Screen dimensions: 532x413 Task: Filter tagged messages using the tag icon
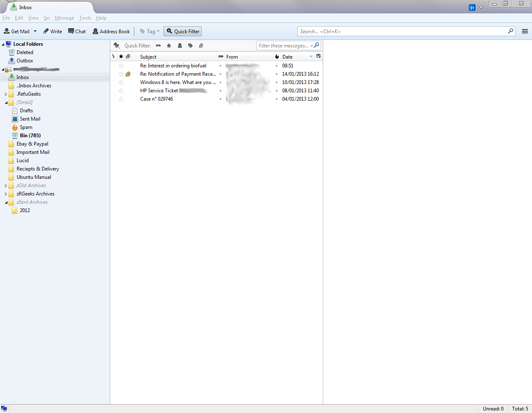tap(191, 46)
